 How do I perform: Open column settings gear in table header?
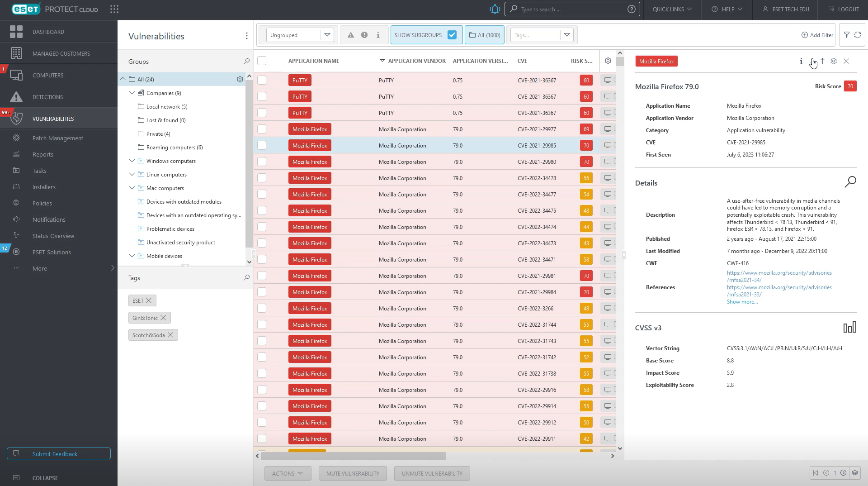click(x=608, y=61)
